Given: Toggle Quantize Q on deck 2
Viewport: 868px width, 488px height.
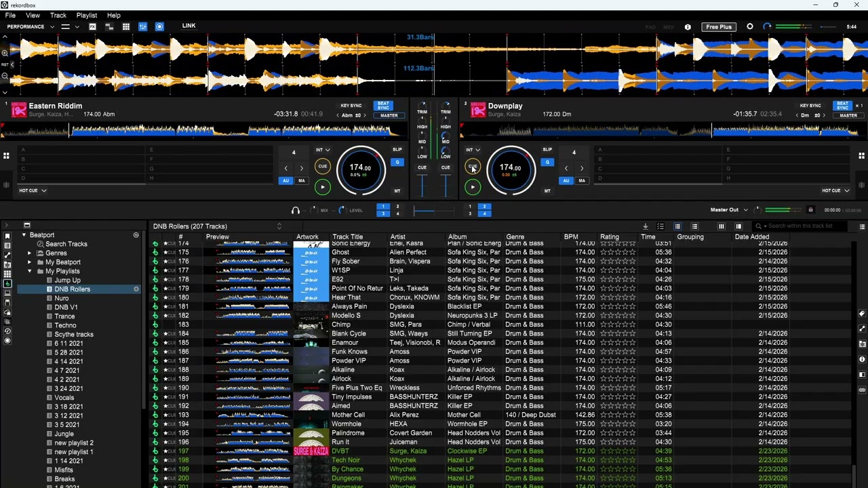Looking at the screenshot, I should [x=547, y=162].
